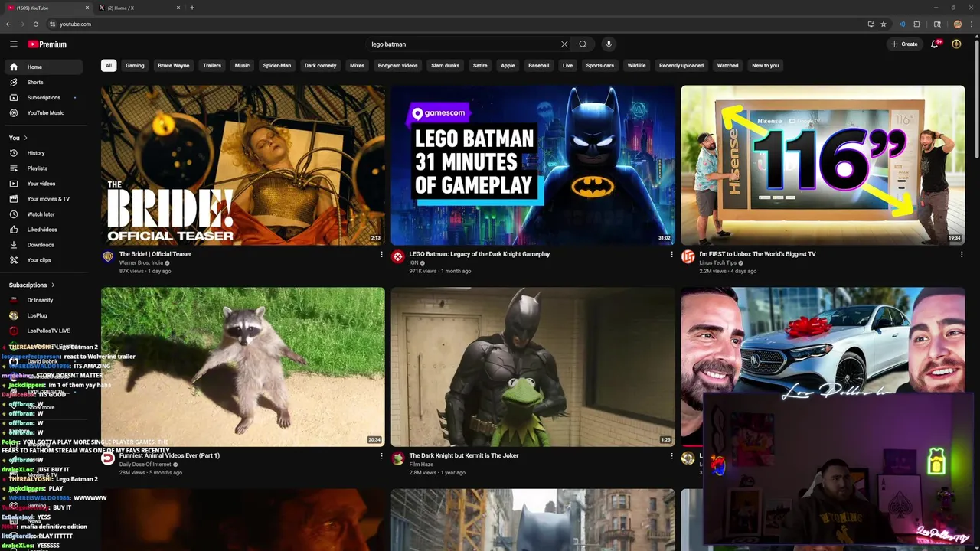
Task: Open the raccoon animal video thumbnail
Action: tap(243, 367)
